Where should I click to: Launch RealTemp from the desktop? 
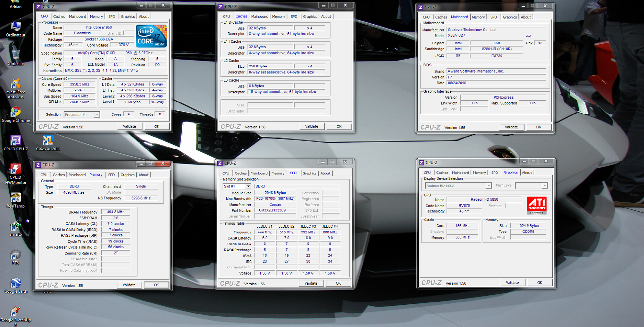16,198
